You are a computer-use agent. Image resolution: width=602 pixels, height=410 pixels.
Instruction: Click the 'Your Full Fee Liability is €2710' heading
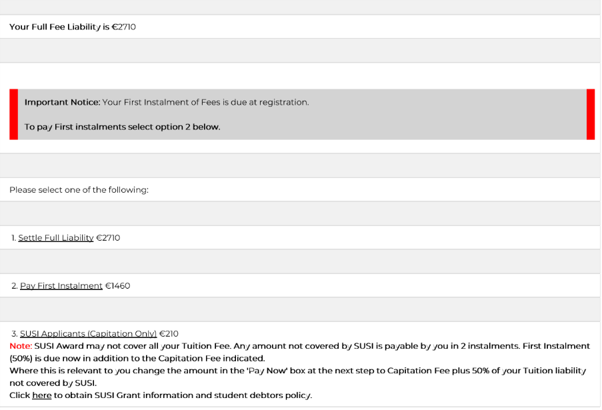(73, 27)
